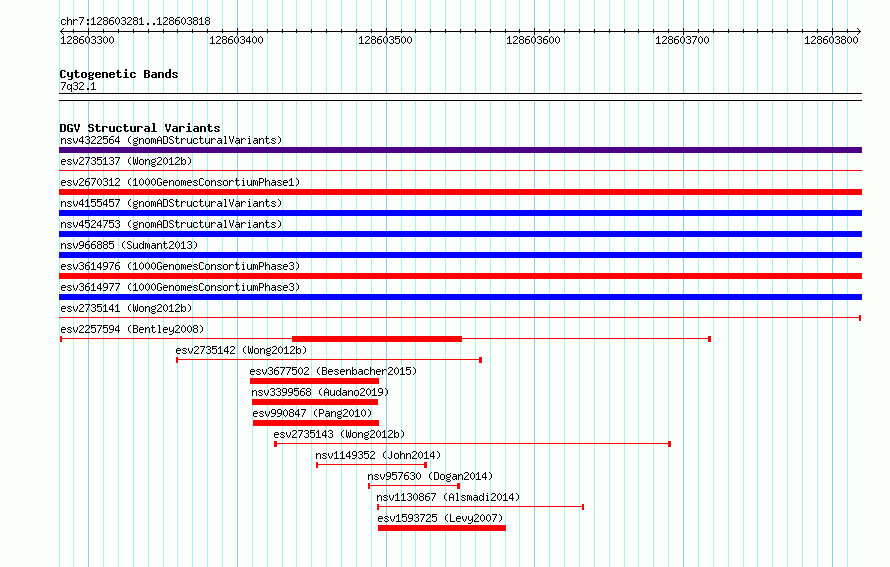Click esv2735141 (Wong2012b) label
The image size is (890, 567).
126,308
